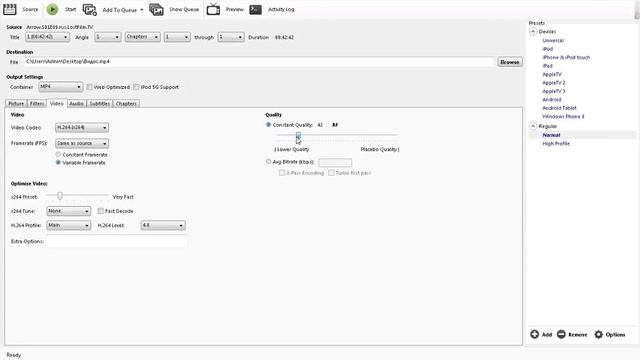This screenshot has width=640, height=360.
Task: Toggle the Turbo first pass checkbox
Action: coord(331,173)
